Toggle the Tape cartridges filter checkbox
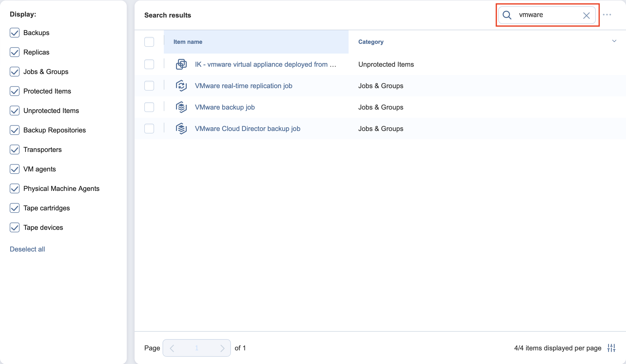The width and height of the screenshot is (626, 364). click(15, 208)
